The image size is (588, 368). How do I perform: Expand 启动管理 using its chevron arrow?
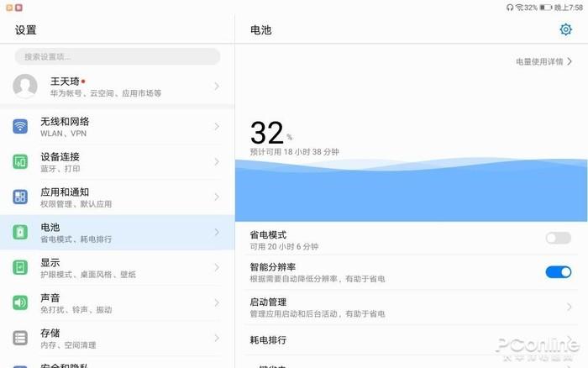click(570, 307)
